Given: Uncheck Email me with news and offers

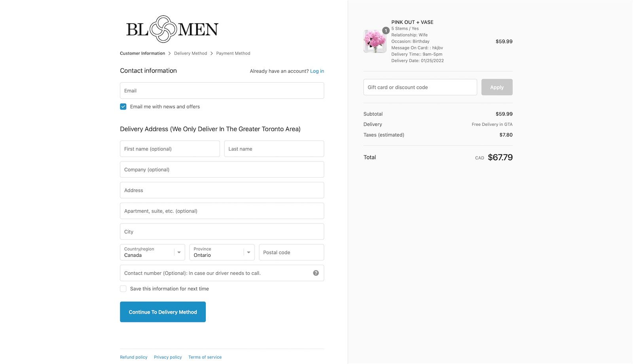Looking at the screenshot, I should pyautogui.click(x=123, y=106).
